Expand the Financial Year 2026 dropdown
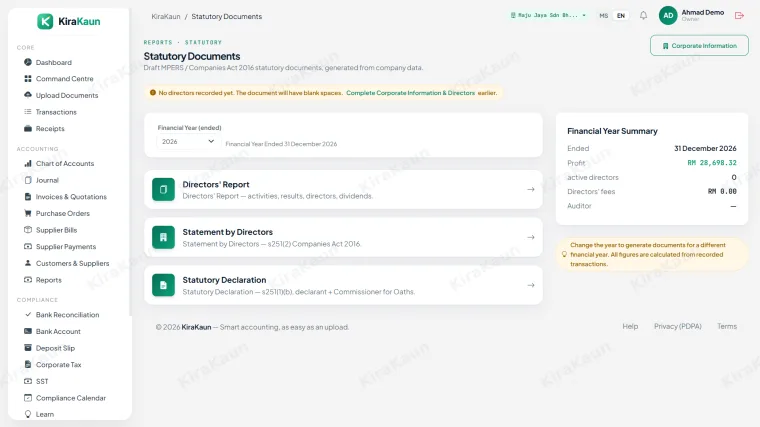The height and width of the screenshot is (427, 760). tap(187, 142)
